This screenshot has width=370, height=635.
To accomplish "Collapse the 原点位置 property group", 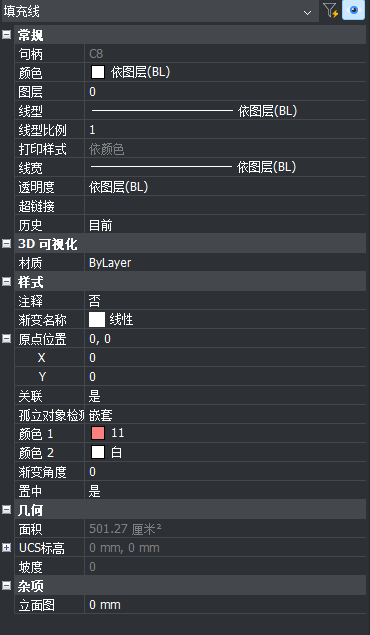I will [6, 339].
